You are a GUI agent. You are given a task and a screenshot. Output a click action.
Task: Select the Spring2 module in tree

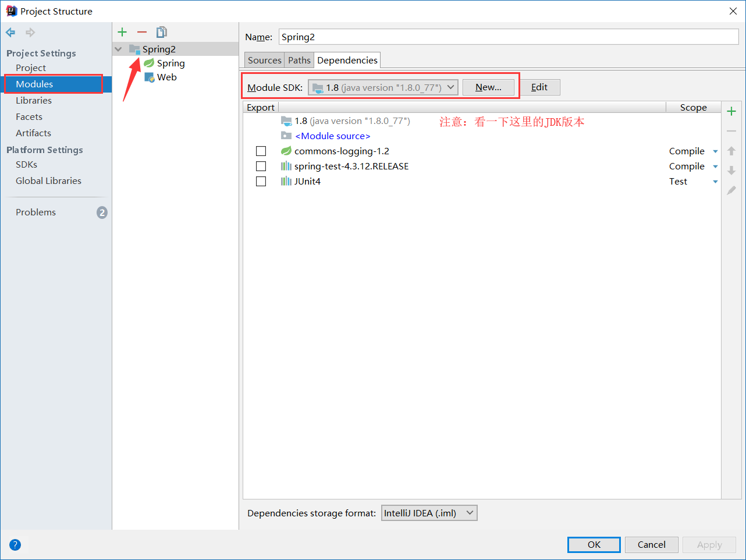159,49
